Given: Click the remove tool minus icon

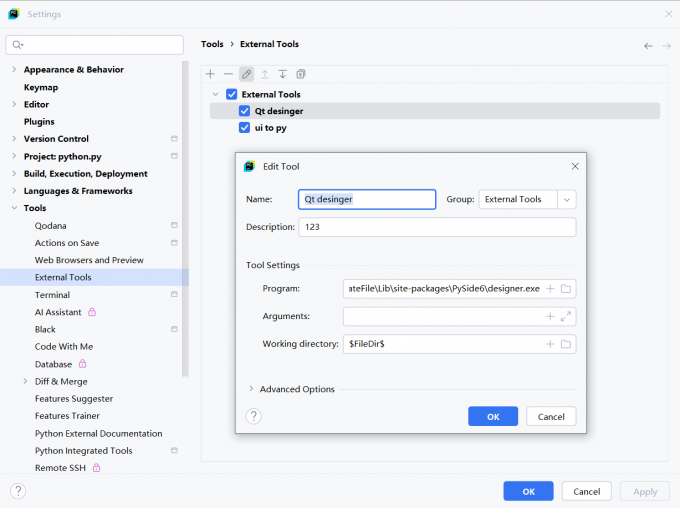Looking at the screenshot, I should [x=229, y=74].
